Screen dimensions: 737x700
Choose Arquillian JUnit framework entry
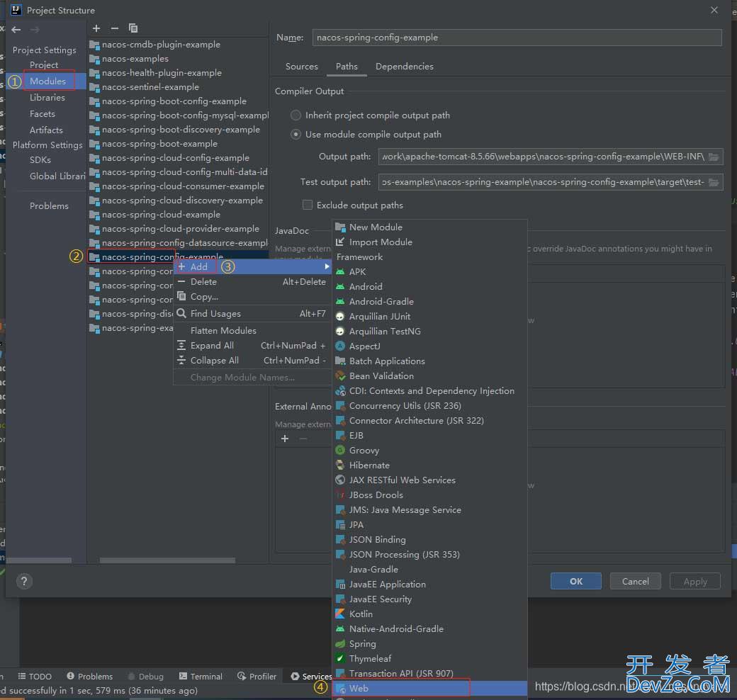429,316
